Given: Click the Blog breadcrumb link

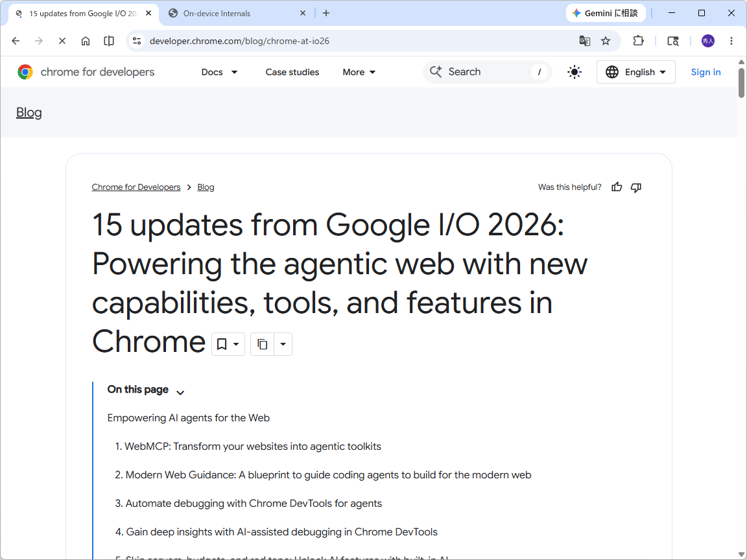Looking at the screenshot, I should pyautogui.click(x=206, y=187).
